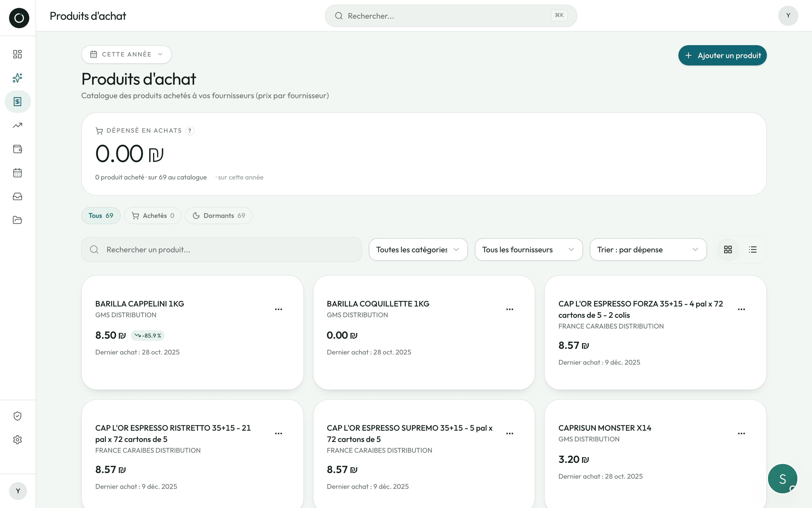Click 'Dernier achat : 28 oct. 2025' on COQUILLETTE card
This screenshot has height=508, width=812.
pyautogui.click(x=369, y=352)
